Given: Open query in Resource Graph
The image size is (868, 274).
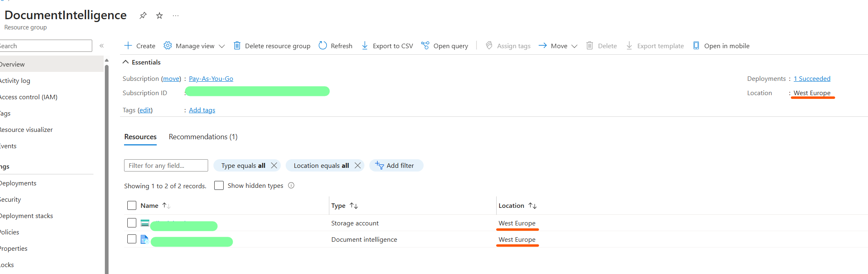Looking at the screenshot, I should coord(445,46).
